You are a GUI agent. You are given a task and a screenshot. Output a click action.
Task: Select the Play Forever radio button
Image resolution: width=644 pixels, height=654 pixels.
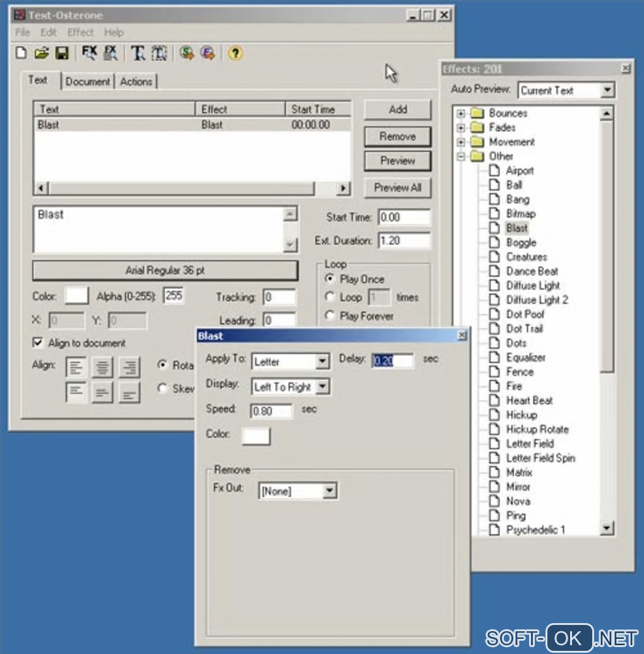click(x=330, y=316)
